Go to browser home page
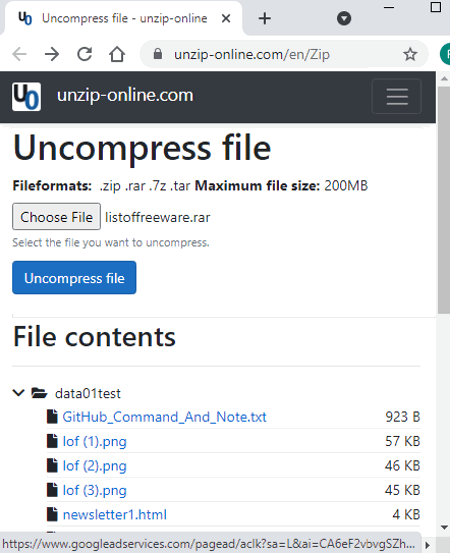This screenshot has height=553, width=450. [117, 54]
